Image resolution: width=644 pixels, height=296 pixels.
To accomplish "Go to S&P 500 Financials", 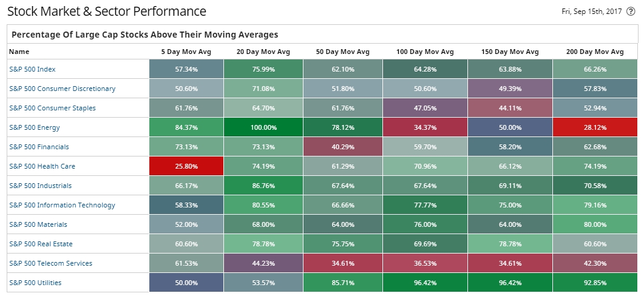I will tap(39, 147).
